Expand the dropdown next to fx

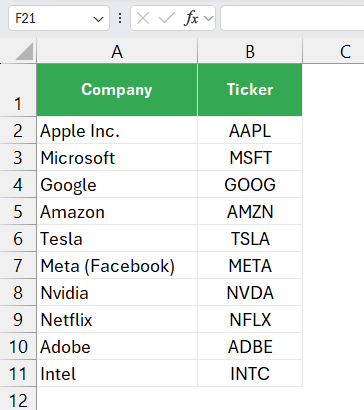209,18
